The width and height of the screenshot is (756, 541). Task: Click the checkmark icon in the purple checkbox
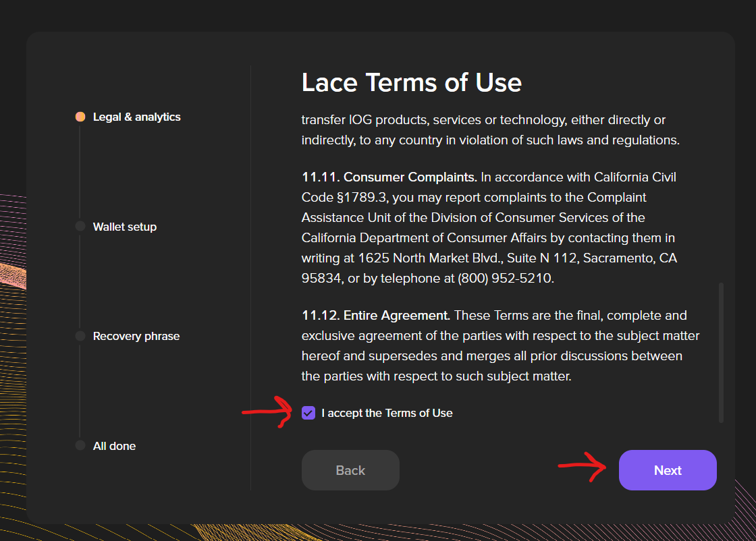pyautogui.click(x=308, y=413)
